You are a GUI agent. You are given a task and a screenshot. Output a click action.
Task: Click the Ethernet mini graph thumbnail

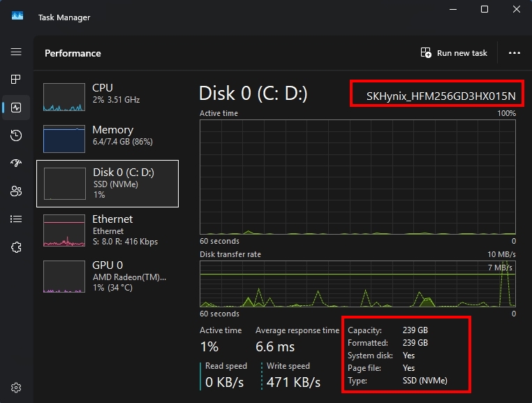click(x=64, y=230)
